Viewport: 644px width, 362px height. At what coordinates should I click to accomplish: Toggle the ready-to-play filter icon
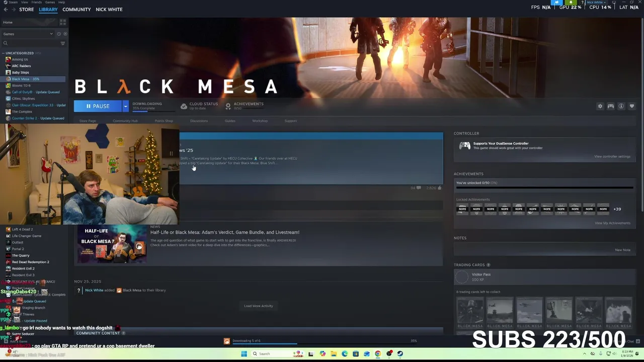pyautogui.click(x=65, y=34)
